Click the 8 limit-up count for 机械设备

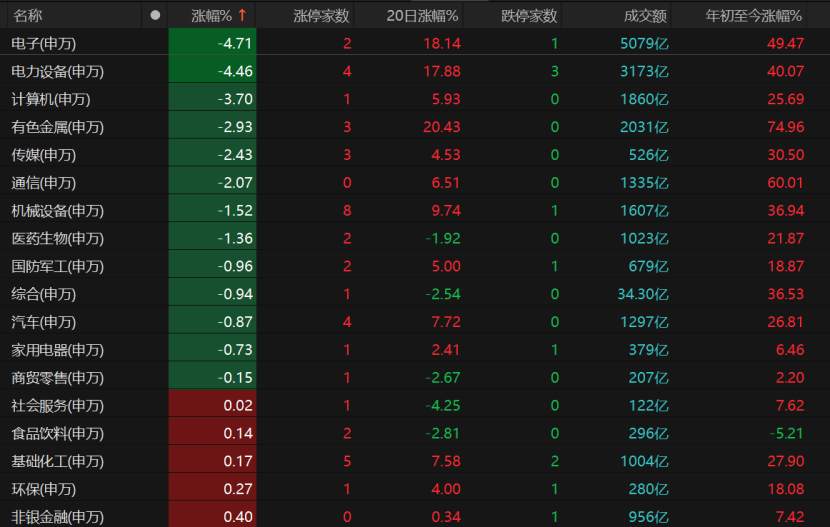(347, 211)
